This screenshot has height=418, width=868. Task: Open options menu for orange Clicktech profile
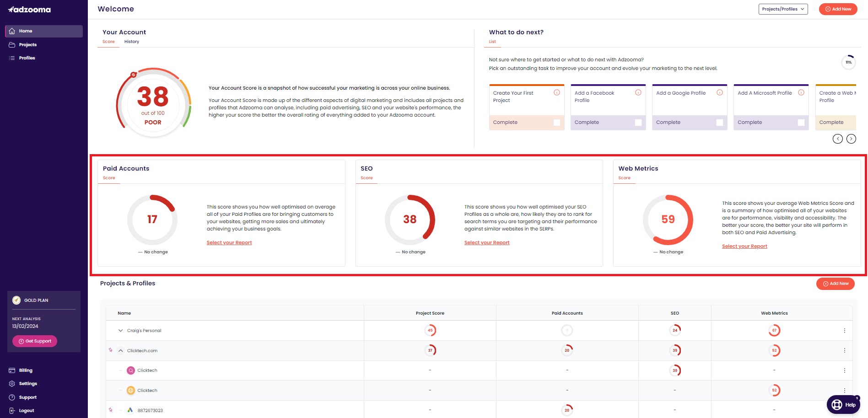845,391
